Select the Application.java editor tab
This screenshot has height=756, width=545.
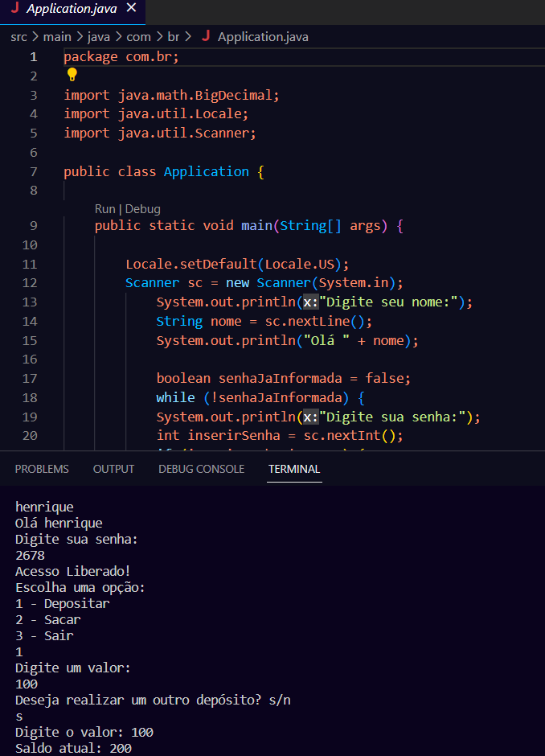(72, 9)
